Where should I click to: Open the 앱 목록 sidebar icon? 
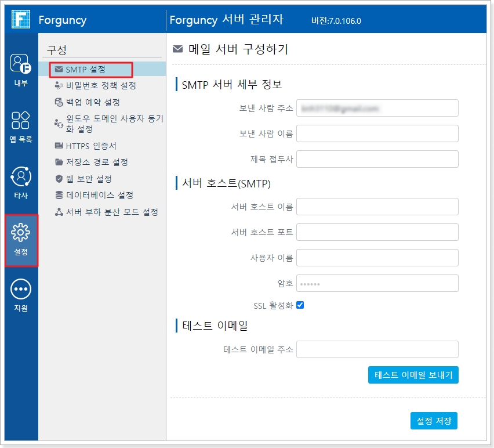click(x=21, y=120)
